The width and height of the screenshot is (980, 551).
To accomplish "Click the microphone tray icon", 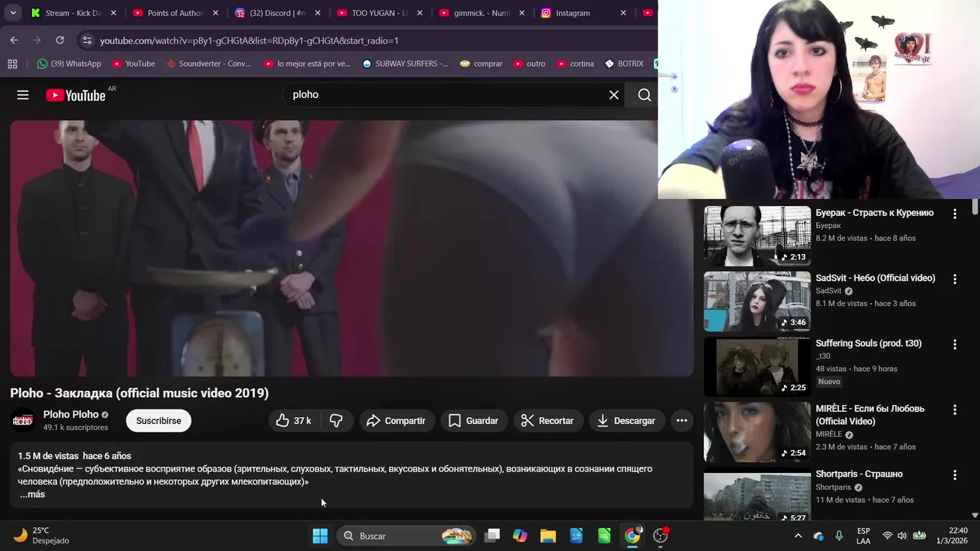I will pyautogui.click(x=839, y=536).
